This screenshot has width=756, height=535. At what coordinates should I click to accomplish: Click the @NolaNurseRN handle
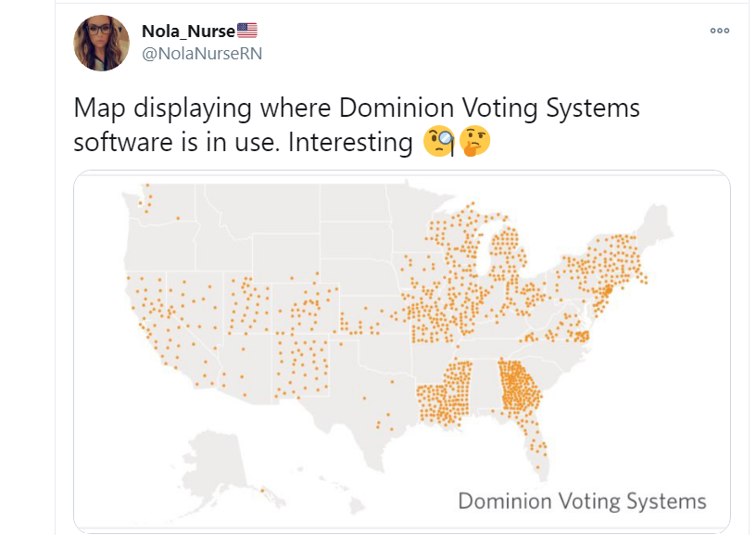201,54
